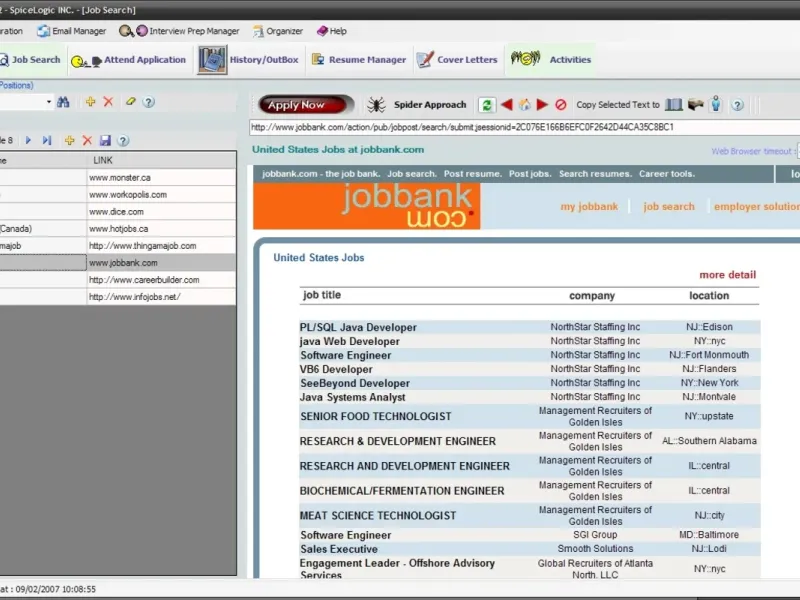The width and height of the screenshot is (800, 600).
Task: Select the 'www.workopolis.com' link row
Action: [161, 194]
